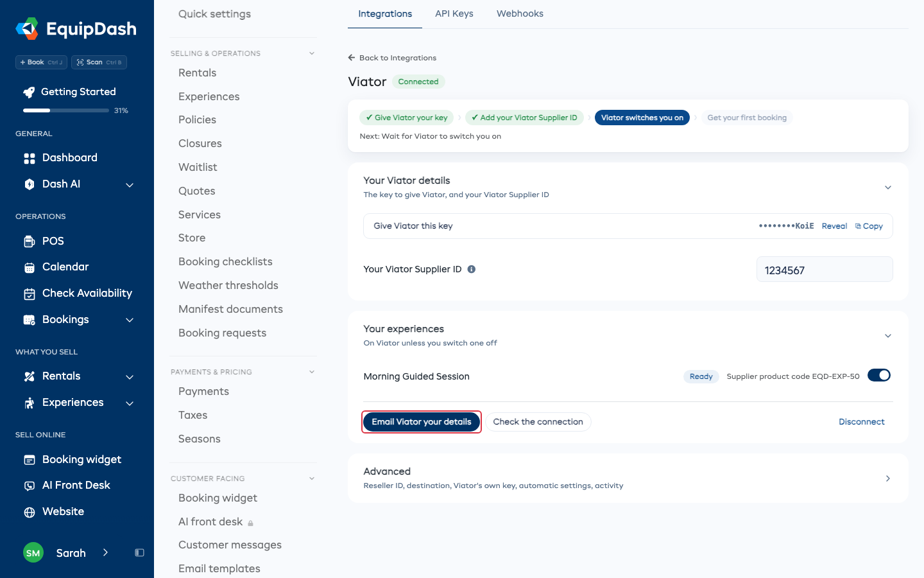Switch to the API Keys tab

[x=454, y=13]
